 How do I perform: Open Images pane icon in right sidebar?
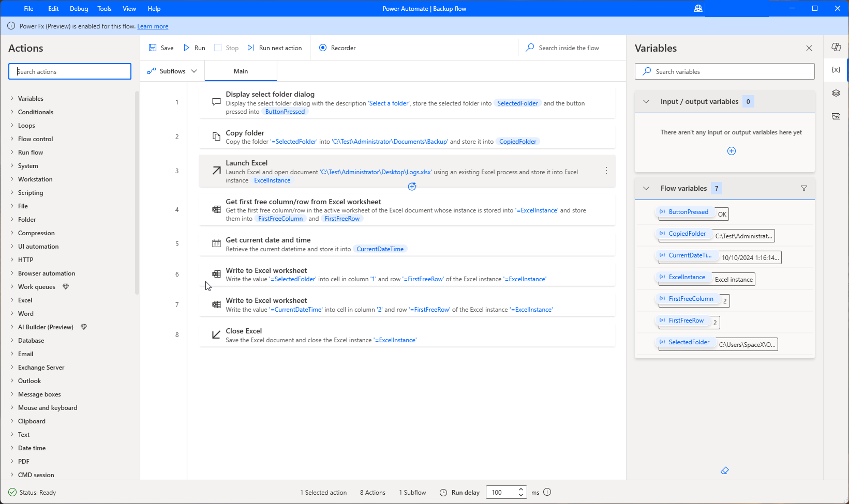836,116
